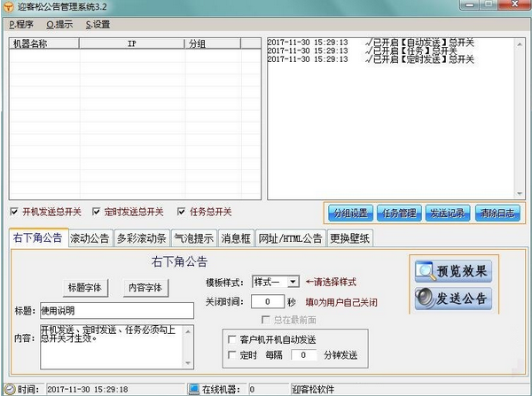The image size is (532, 396).
Task: Click the clock icon in status bar
Action: [10, 389]
